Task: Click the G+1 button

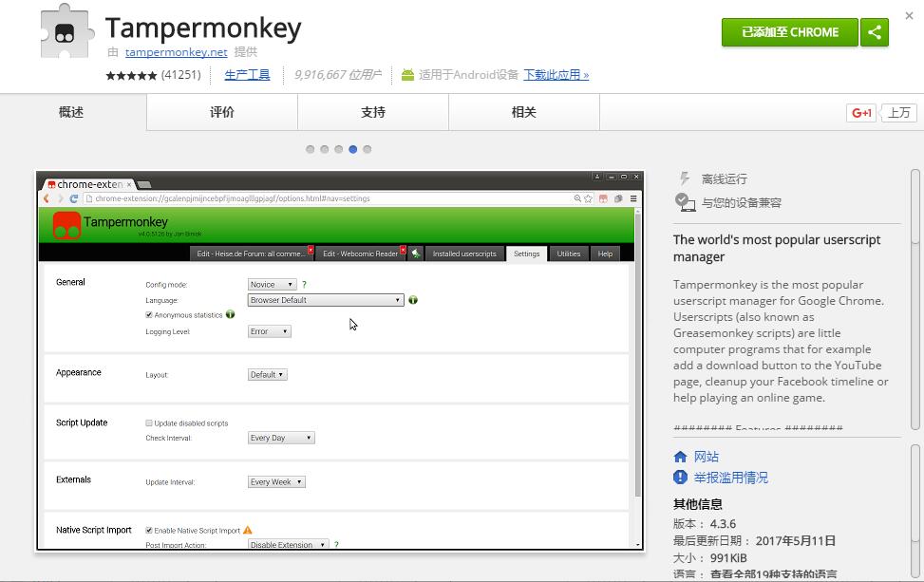Action: [861, 113]
